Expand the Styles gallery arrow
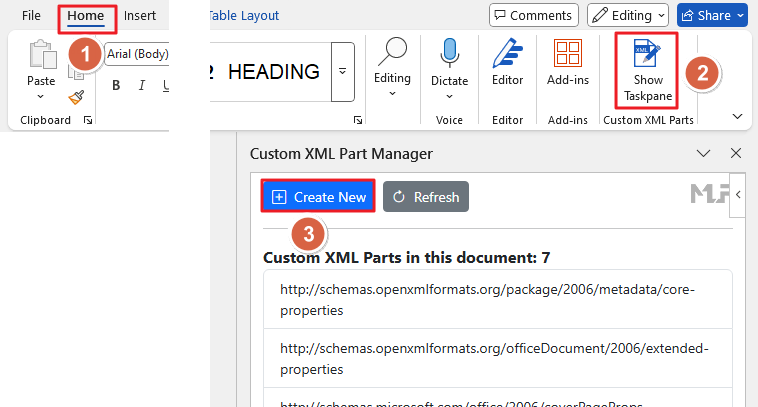The width and height of the screenshot is (758, 407). tap(343, 72)
